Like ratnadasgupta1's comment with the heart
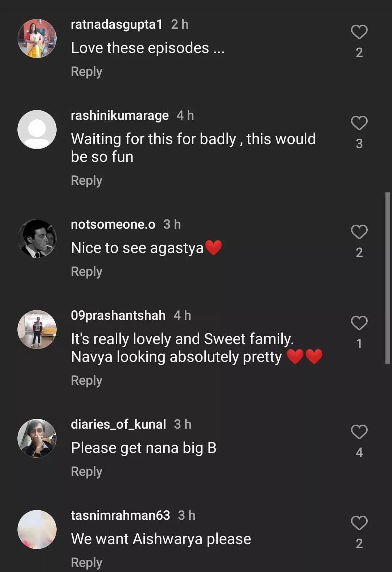This screenshot has height=572, width=392. 359,32
